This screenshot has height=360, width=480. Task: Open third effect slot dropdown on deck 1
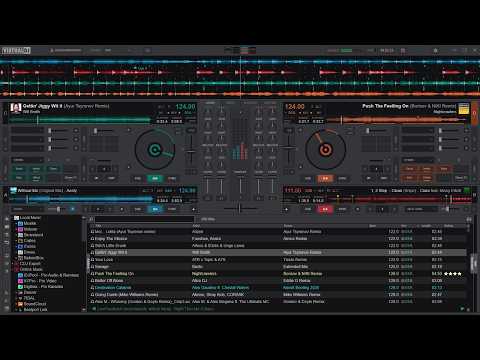click(x=28, y=148)
